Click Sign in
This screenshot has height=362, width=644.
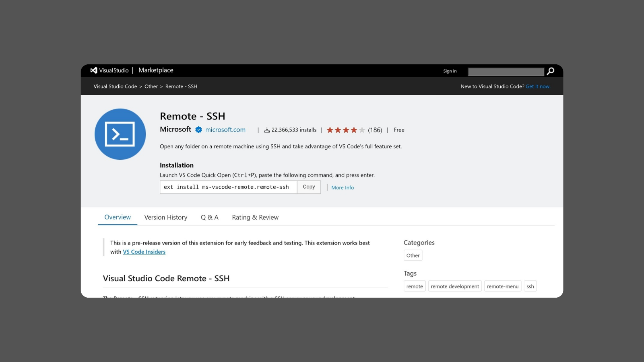pos(450,71)
